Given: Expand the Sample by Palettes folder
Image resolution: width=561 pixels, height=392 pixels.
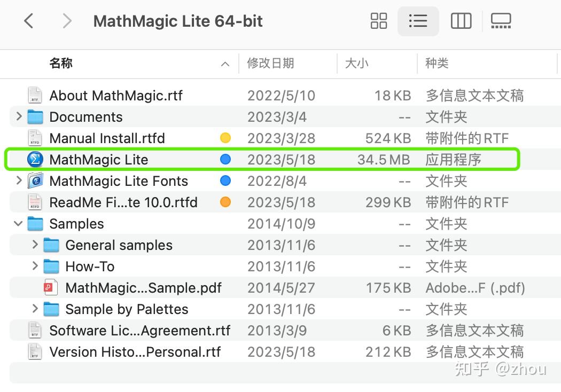Looking at the screenshot, I should coord(35,309).
